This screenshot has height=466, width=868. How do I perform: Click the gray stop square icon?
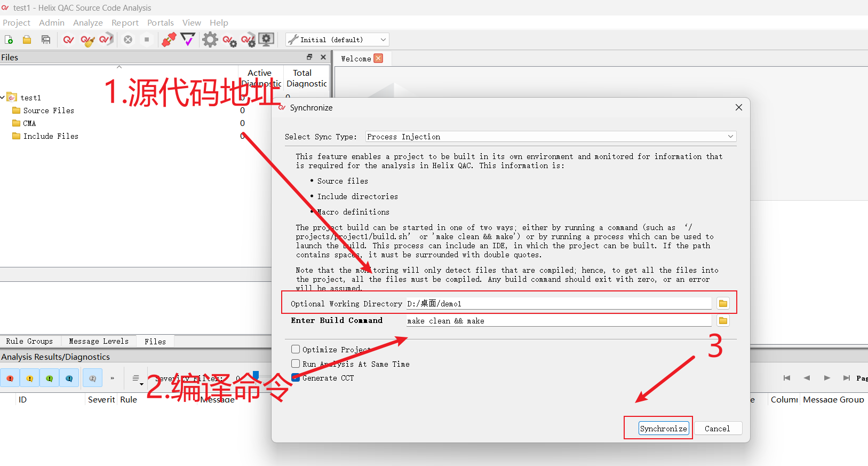(x=147, y=40)
